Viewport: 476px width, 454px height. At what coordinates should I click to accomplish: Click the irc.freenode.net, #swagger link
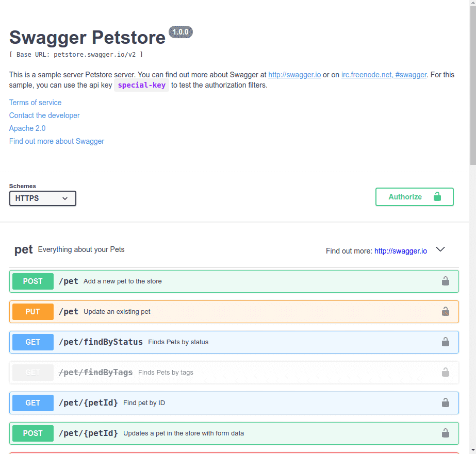click(384, 75)
